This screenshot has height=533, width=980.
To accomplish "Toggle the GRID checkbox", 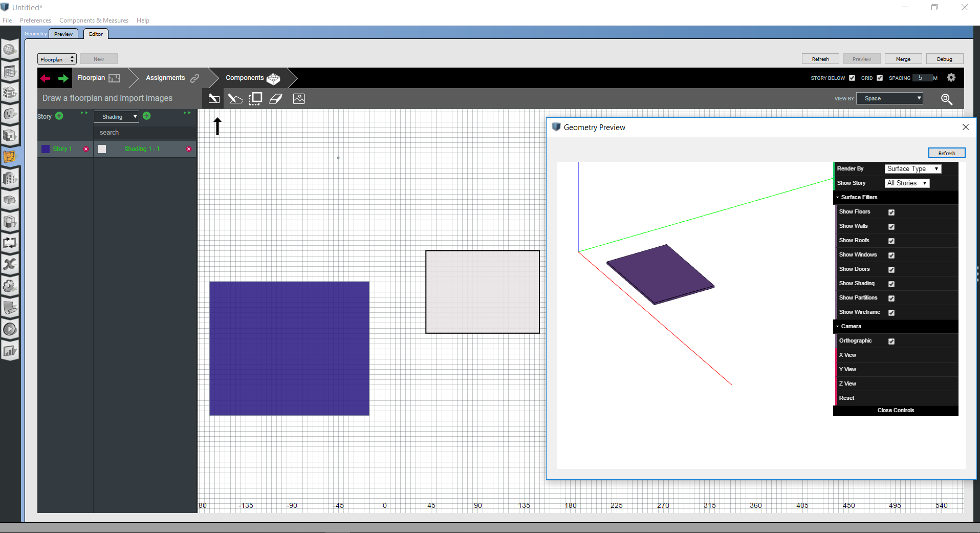I will point(880,78).
